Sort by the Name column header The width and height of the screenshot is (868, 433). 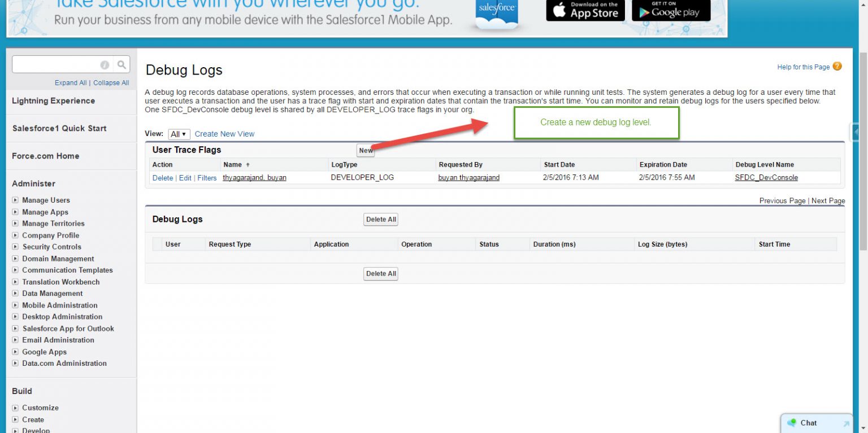pyautogui.click(x=232, y=165)
